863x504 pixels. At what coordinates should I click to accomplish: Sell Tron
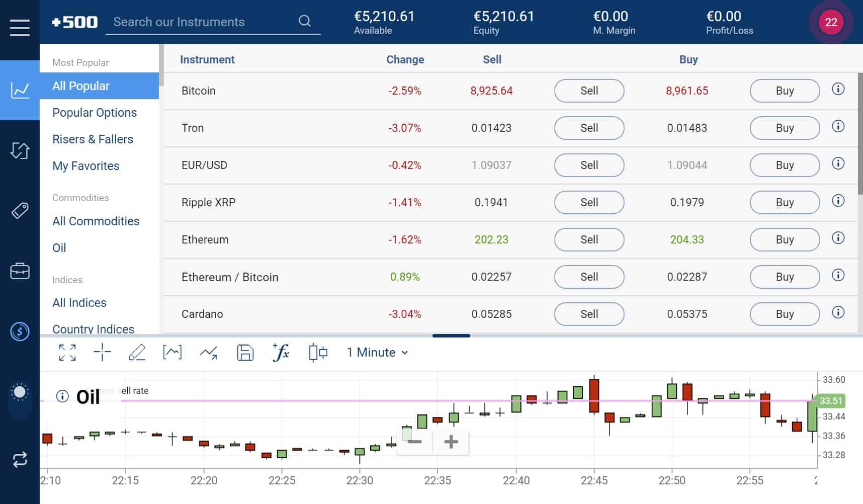589,128
